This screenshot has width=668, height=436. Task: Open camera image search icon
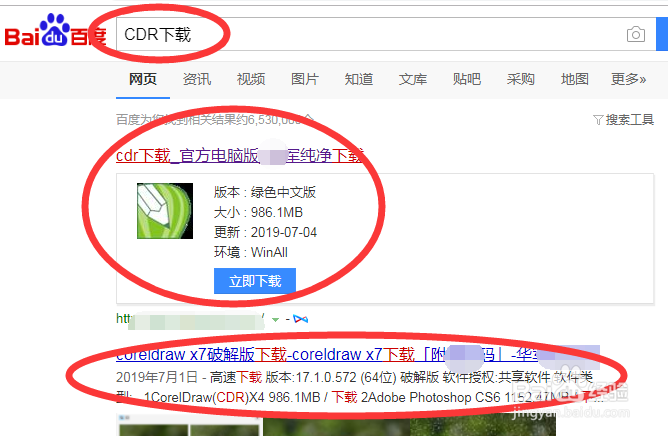pos(636,35)
